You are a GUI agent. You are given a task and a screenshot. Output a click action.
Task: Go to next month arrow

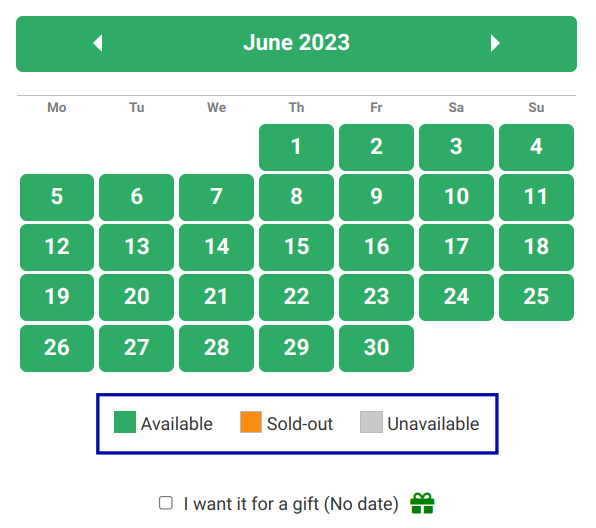click(495, 43)
